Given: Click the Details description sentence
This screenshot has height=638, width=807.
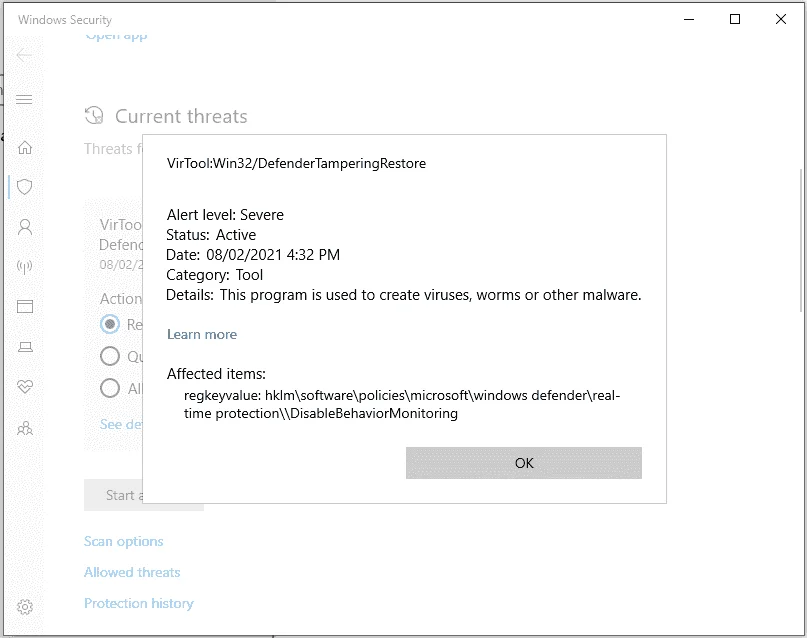Looking at the screenshot, I should coord(430,295).
